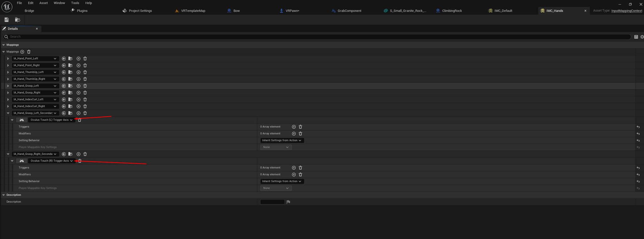Remove the Oculus Touch (R) Trigger Axis binding
644x239 pixels.
[80, 161]
